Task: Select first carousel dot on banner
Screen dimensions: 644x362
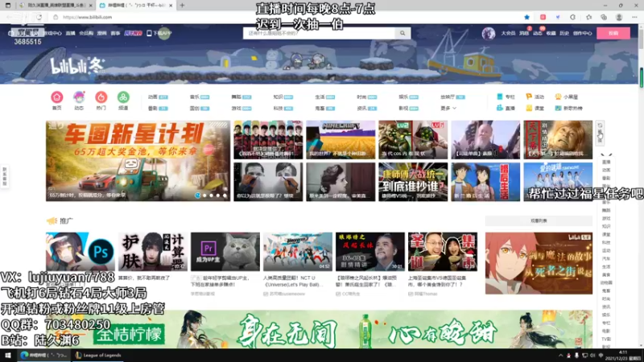Action: point(198,195)
